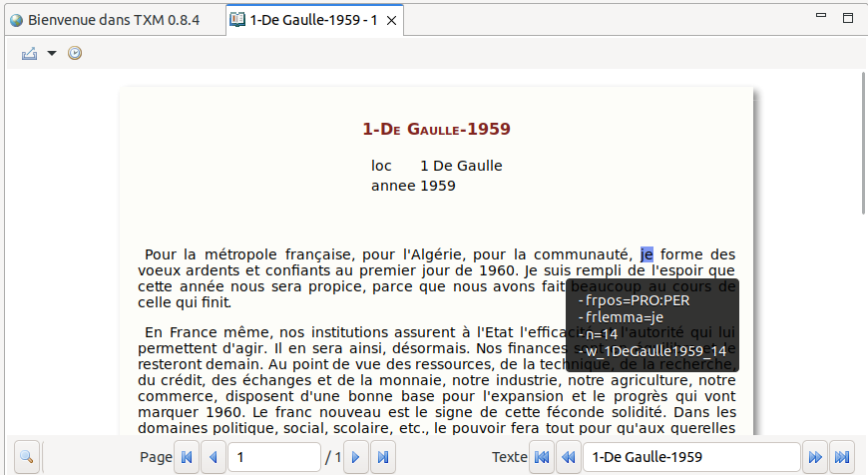Screen dimensions: 868x475
Task: Close the 1-De Gaulle-1959 - 1 tab
Action: pos(391,21)
